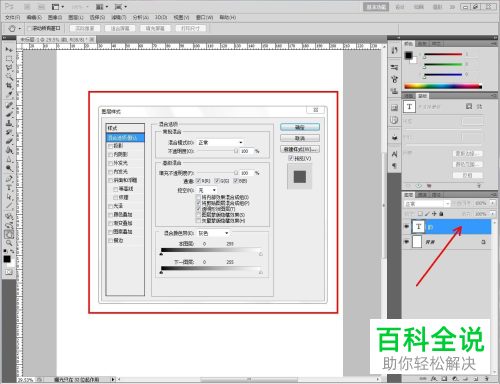Open the Paragraph panel icon in dock

coord(395,165)
